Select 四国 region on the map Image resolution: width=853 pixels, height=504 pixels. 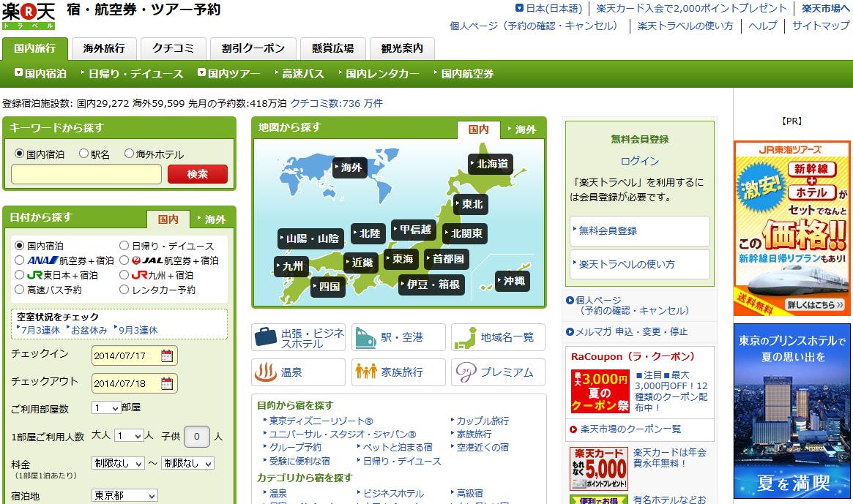[x=328, y=287]
